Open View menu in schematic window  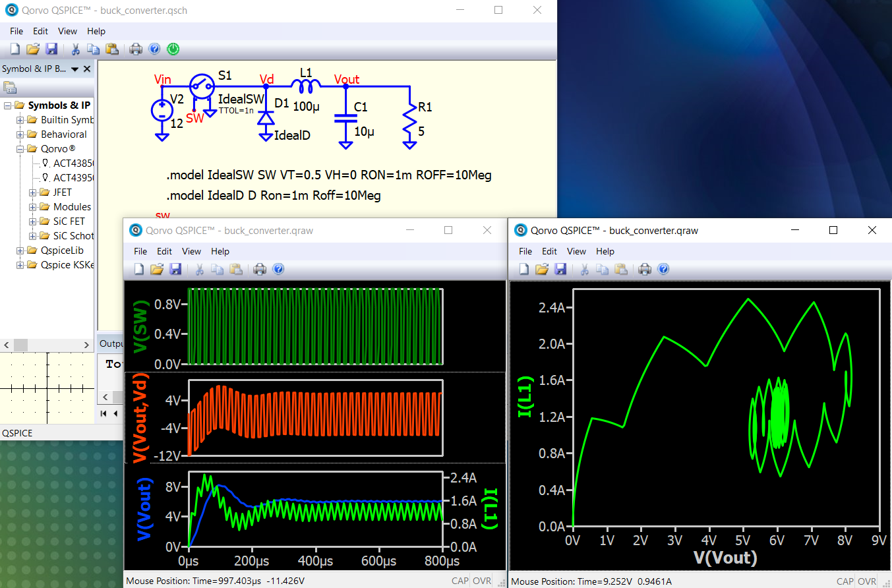tap(67, 31)
